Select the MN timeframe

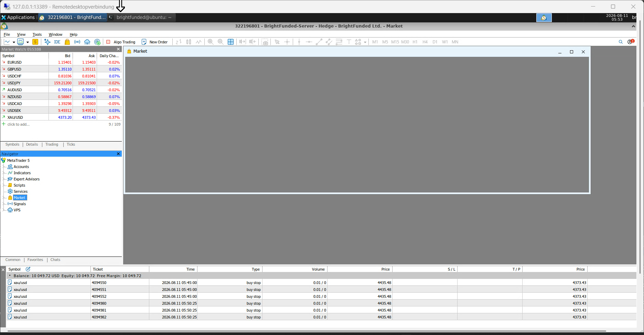point(455,42)
